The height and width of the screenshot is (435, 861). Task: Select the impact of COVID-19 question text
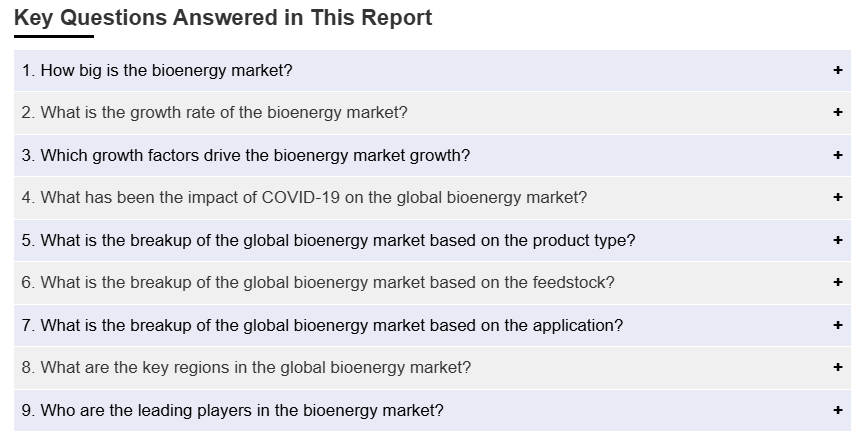tap(304, 198)
